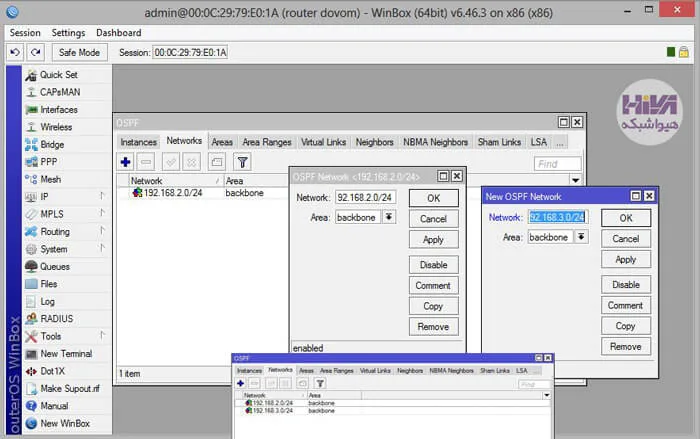The image size is (700, 439).
Task: Switch to NBMA Neighbors tab
Action: pyautogui.click(x=435, y=142)
